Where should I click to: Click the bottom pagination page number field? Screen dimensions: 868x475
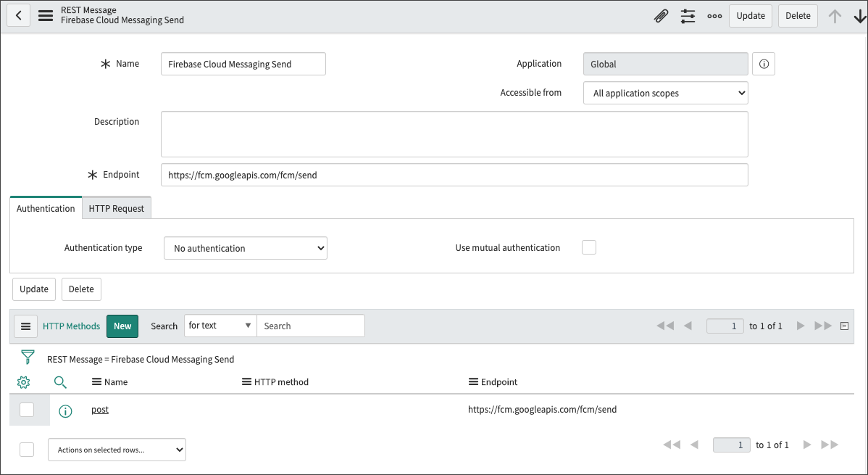[x=731, y=445]
